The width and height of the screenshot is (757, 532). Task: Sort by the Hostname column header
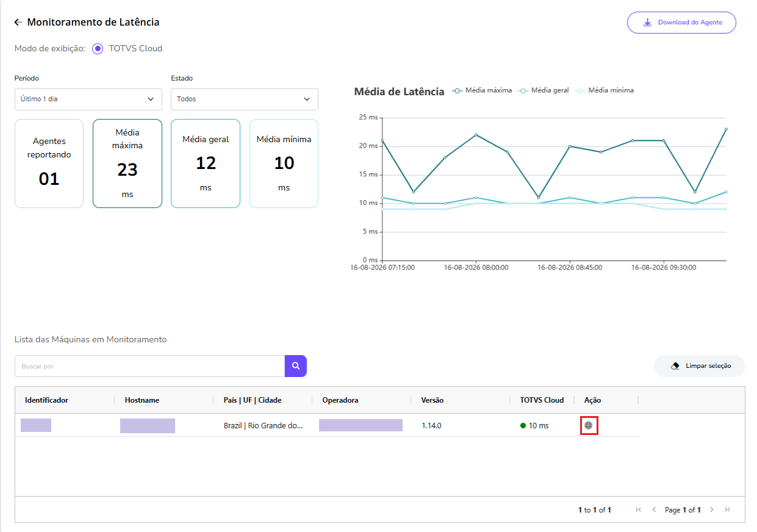coord(142,400)
